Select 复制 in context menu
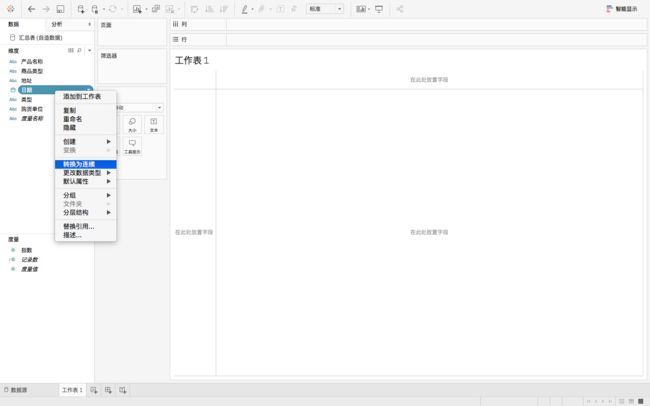The height and width of the screenshot is (406, 650). pos(86,110)
